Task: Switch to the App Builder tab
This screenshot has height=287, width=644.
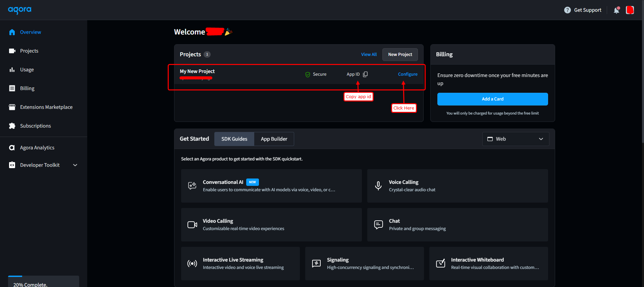Action: coord(274,139)
